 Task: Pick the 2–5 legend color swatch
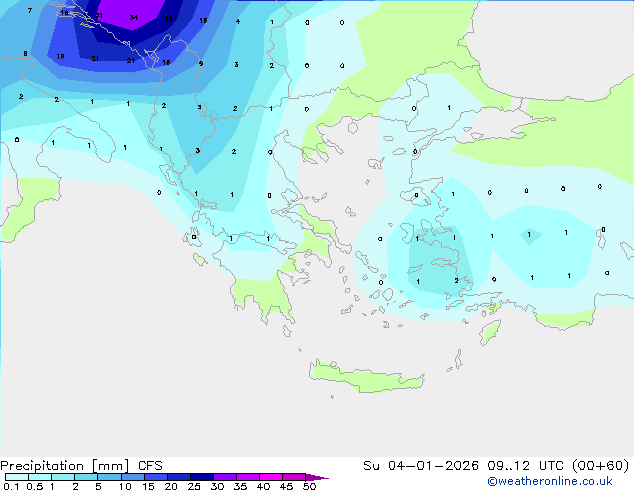click(x=86, y=477)
